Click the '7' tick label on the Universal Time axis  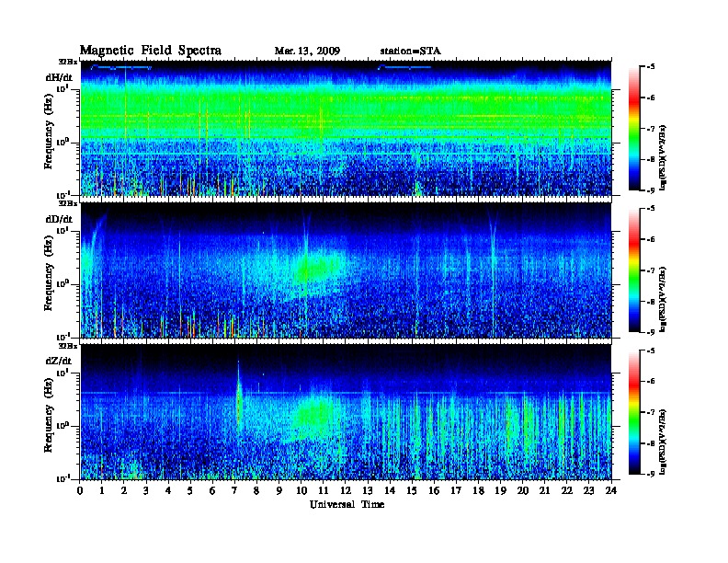[x=234, y=490]
